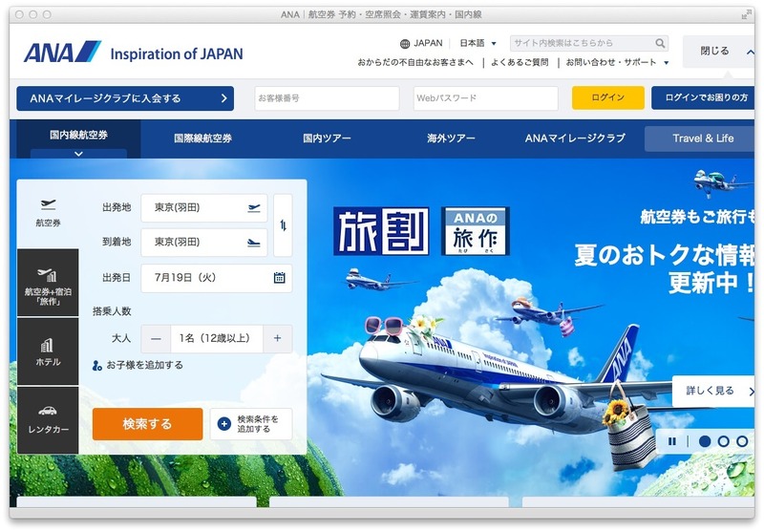Click the yellow ログイン button
764x532 pixels.
[607, 97]
